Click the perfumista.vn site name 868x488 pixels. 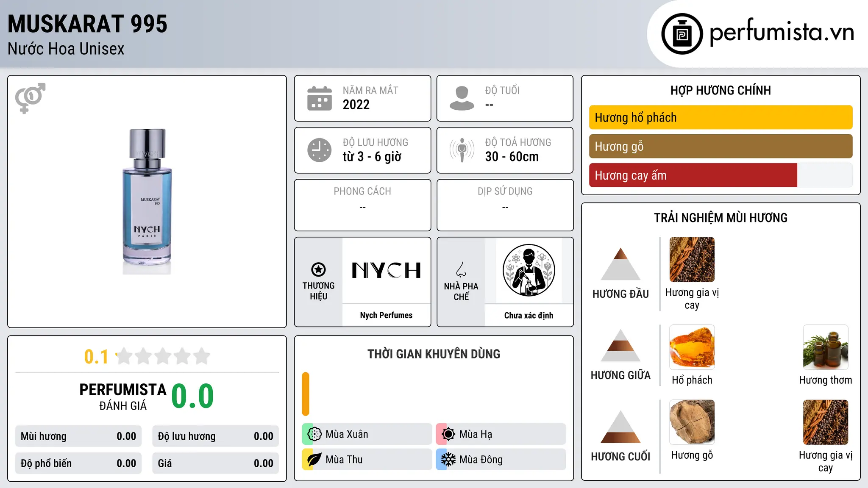[782, 32]
